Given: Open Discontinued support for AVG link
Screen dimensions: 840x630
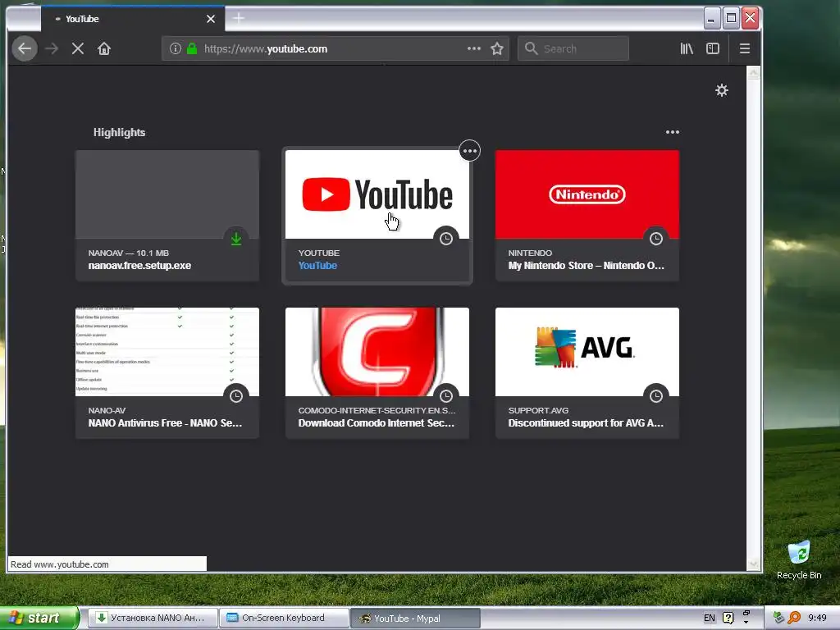Looking at the screenshot, I should [586, 422].
